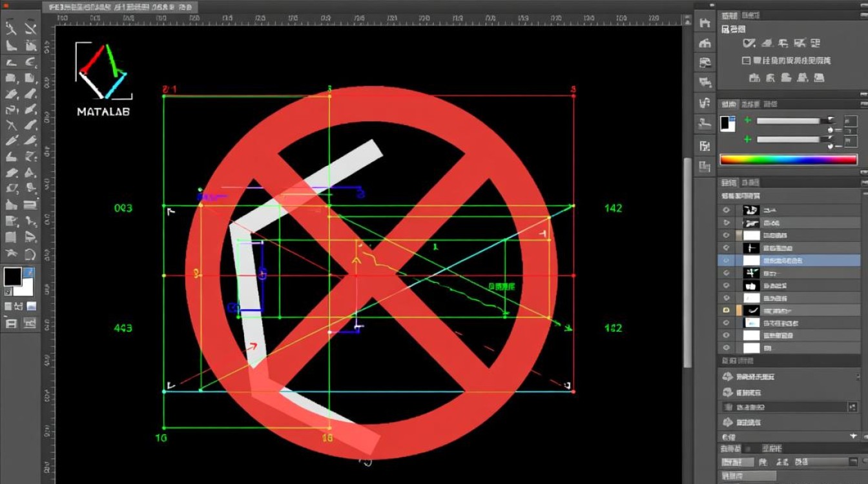
Task: Select the bottom layer's white thumbnail
Action: tap(751, 348)
